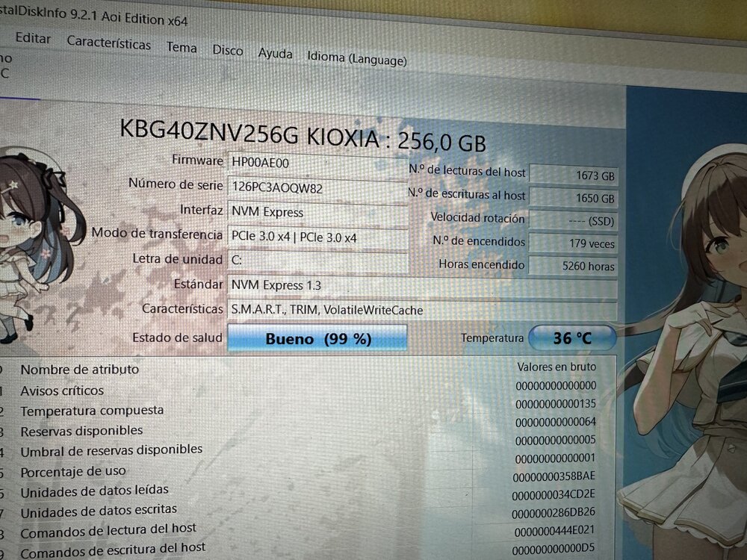
Task: Open the Ayuda menu
Action: tap(275, 53)
